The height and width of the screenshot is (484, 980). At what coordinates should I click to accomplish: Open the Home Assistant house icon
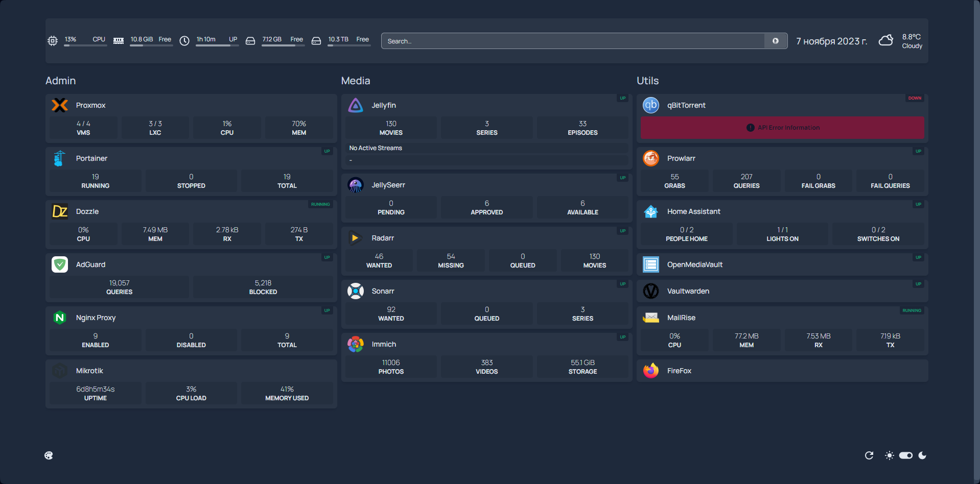(651, 211)
